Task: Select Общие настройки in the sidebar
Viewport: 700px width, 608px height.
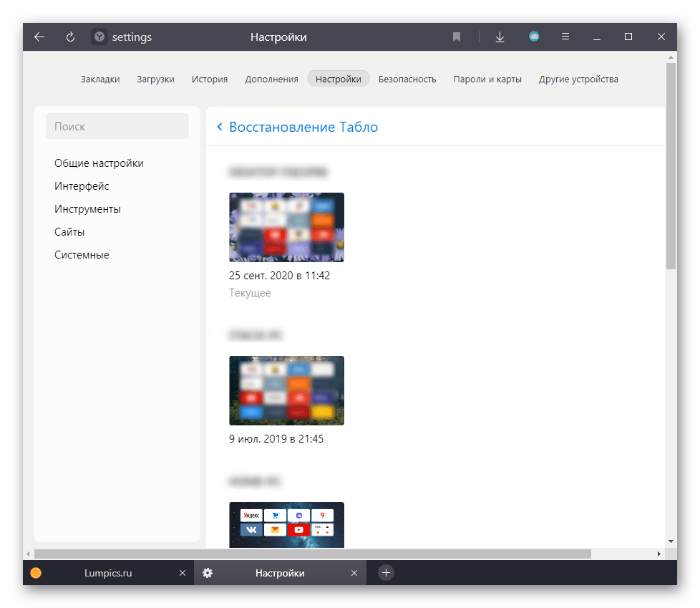Action: click(x=99, y=163)
